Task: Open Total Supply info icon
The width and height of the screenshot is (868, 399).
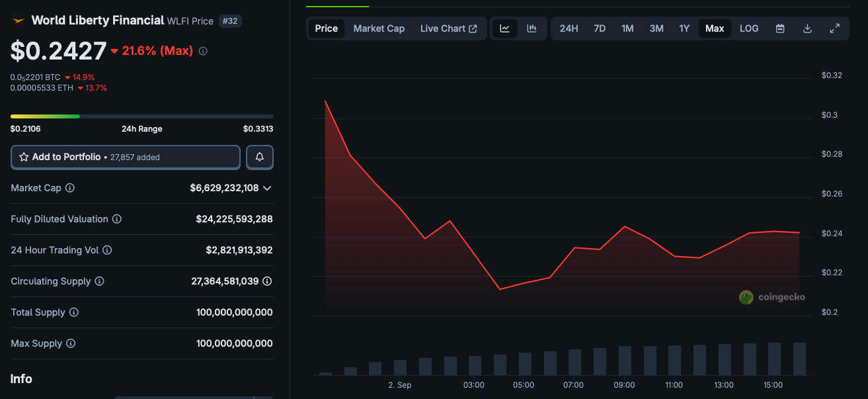Action: pos(74,312)
